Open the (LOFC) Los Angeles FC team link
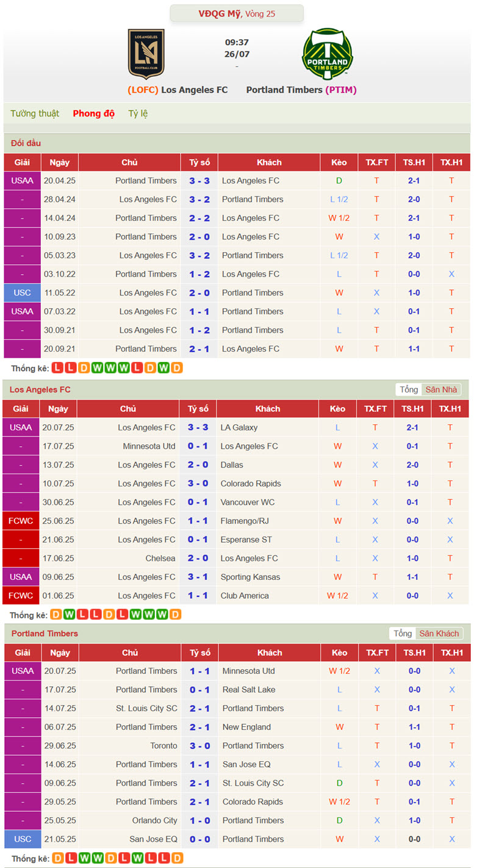Viewport: 488px width, 868px height. [178, 90]
